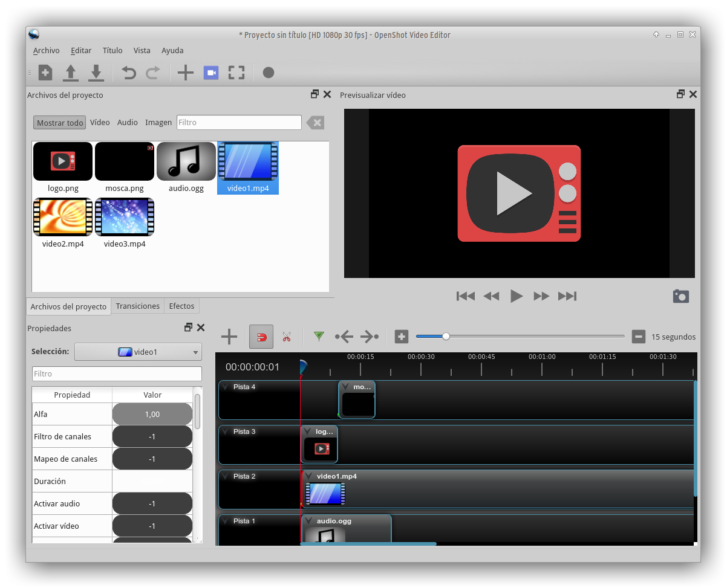This screenshot has width=727, height=588.
Task: Open the Archivo menu
Action: tap(46, 51)
